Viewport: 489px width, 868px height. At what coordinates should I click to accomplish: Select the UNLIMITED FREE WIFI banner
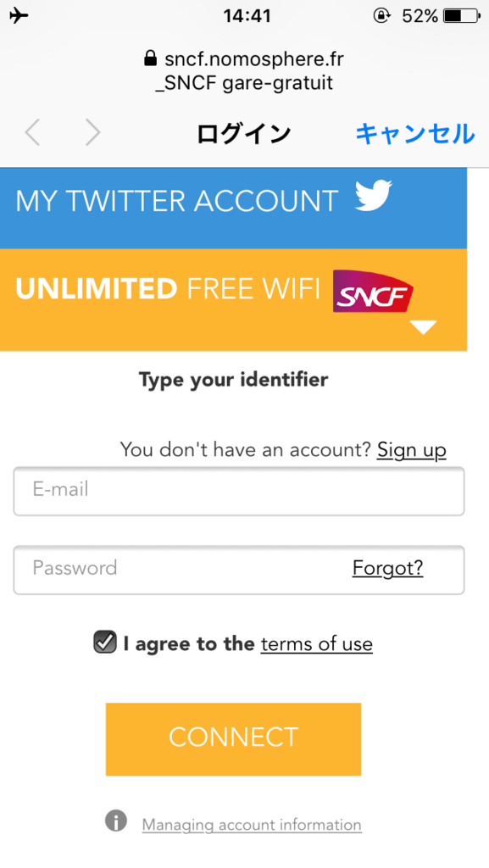pos(233,299)
